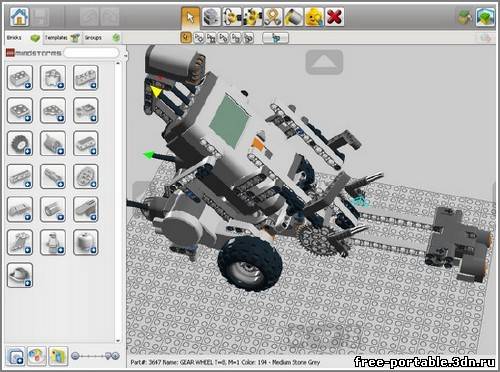Select the Flex tool
Viewport: 500px width, 372px height.
coord(273,17)
